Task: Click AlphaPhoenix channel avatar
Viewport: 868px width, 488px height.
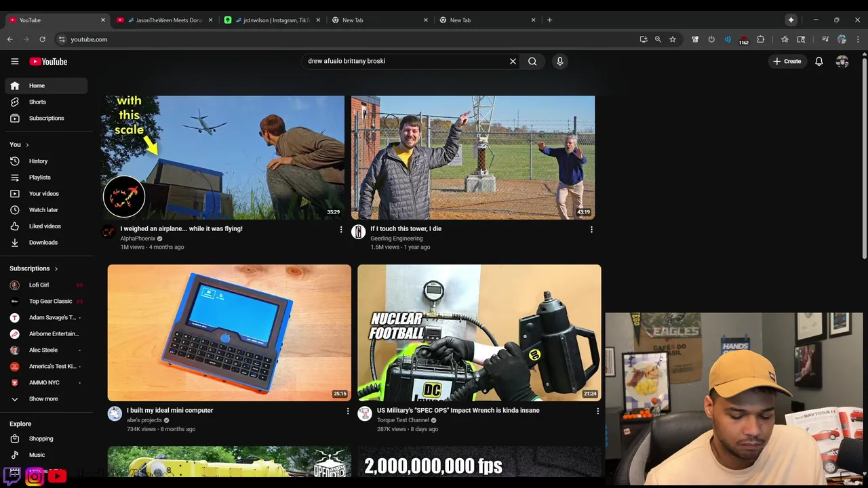Action: 108,232
